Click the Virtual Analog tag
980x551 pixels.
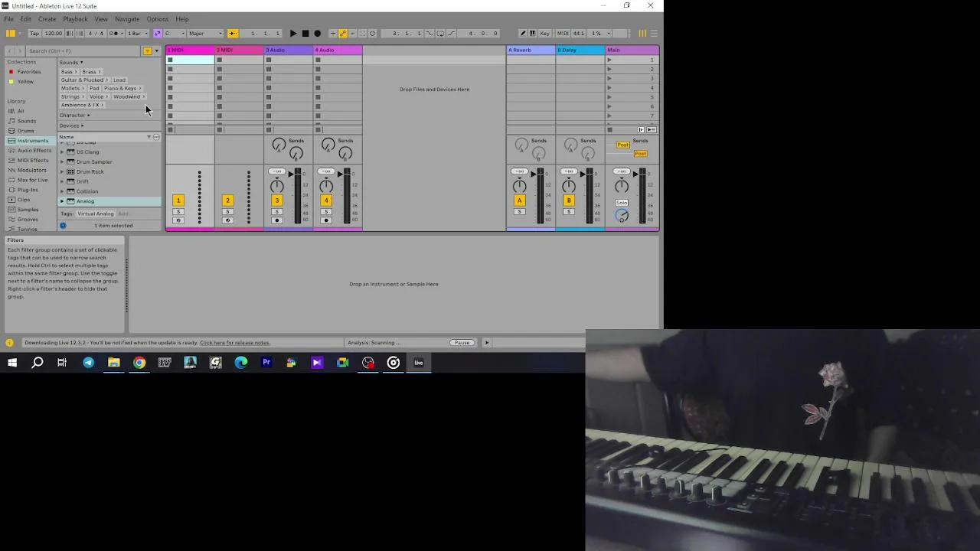click(96, 214)
